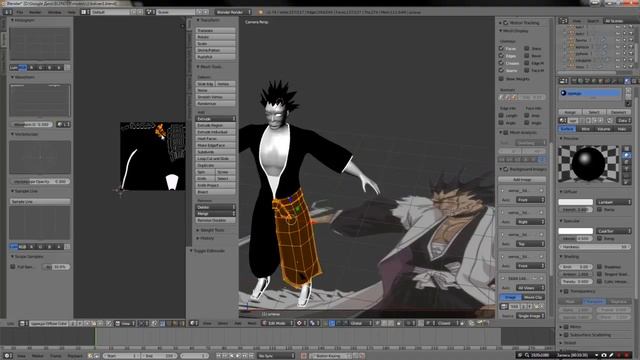The width and height of the screenshot is (640, 360).
Task: Select the flat plane material preview icon
Action: pyautogui.click(x=627, y=149)
